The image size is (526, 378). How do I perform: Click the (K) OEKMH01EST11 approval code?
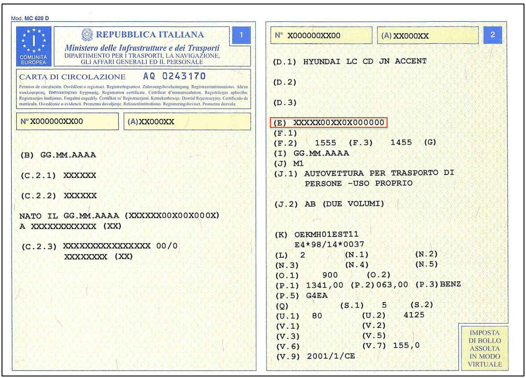click(x=317, y=234)
